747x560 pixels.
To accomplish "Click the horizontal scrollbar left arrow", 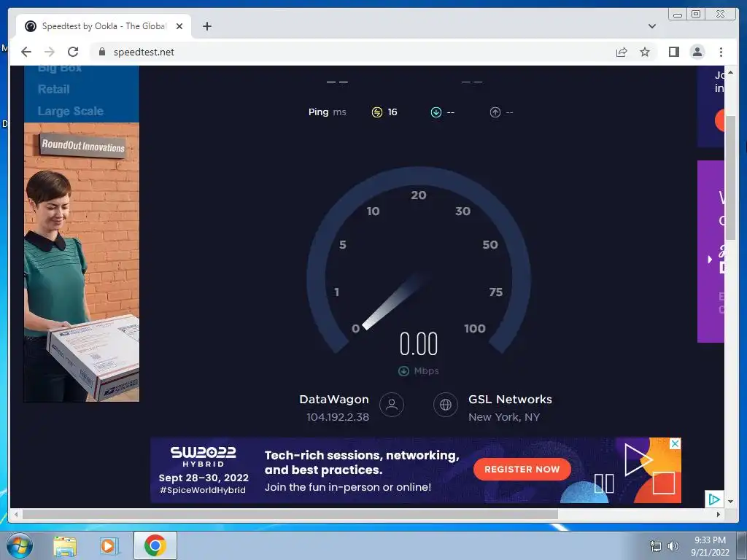I will pos(16,514).
